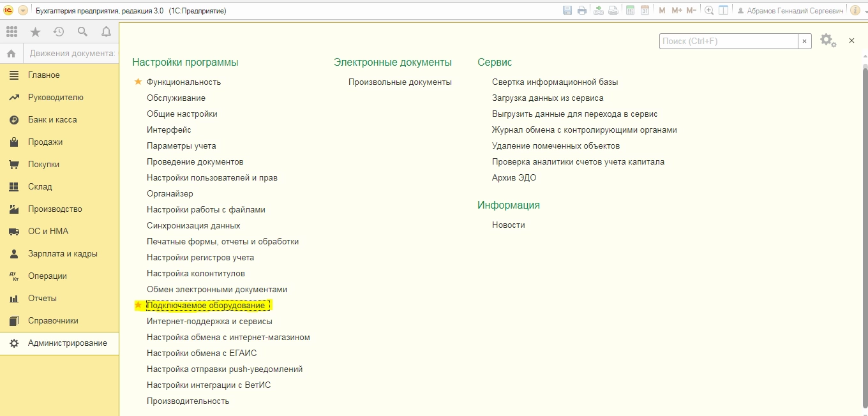The height and width of the screenshot is (416, 868).
Task: Open Функциональность settings link
Action: pyautogui.click(x=184, y=82)
